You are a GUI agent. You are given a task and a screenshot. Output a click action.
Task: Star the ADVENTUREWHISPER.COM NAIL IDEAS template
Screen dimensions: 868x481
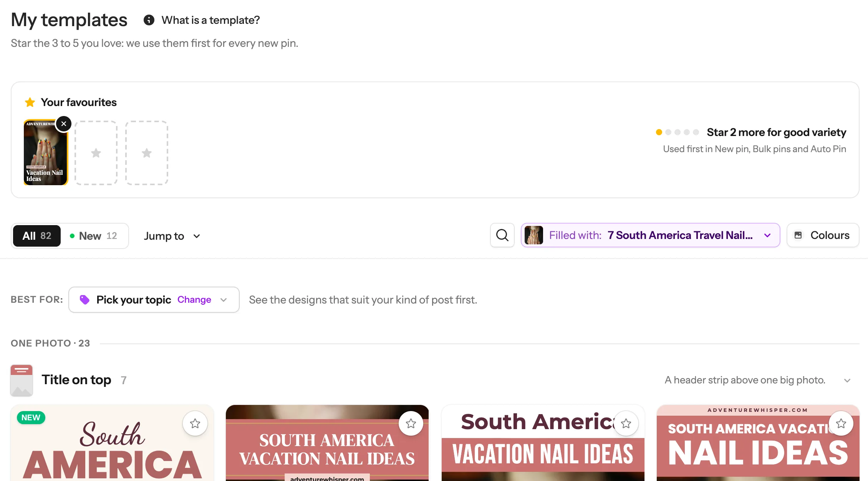pos(841,423)
